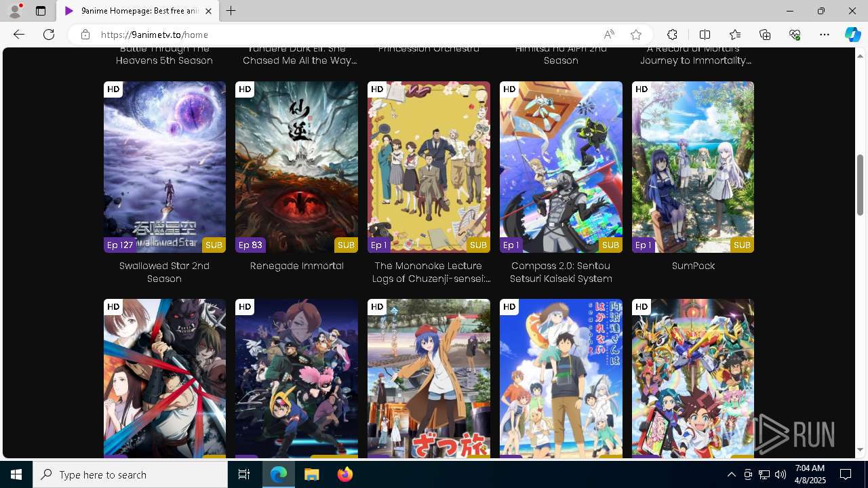Open a new browser tab
868x488 pixels.
[x=231, y=11]
